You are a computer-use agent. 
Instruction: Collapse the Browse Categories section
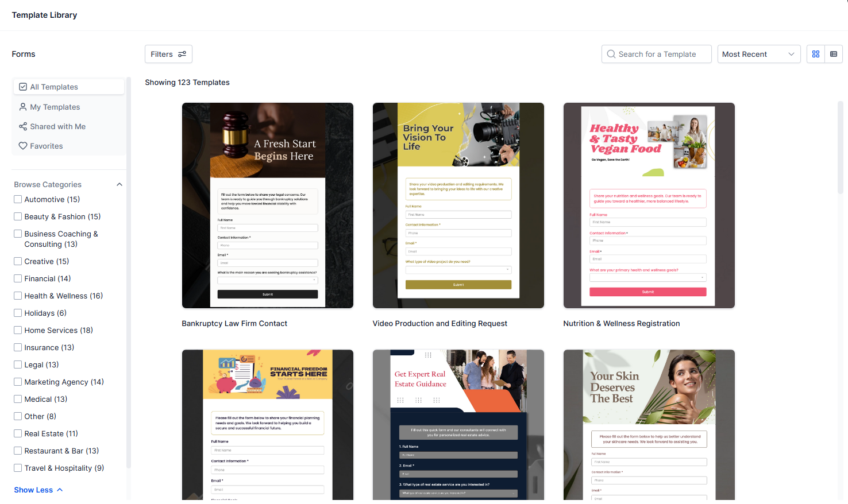pos(120,184)
